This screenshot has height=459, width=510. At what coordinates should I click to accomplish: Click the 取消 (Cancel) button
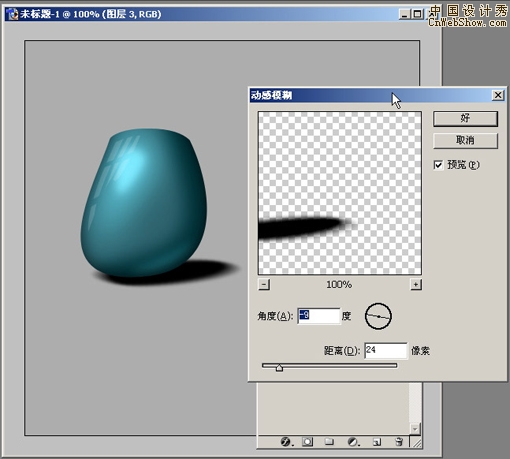pos(465,140)
